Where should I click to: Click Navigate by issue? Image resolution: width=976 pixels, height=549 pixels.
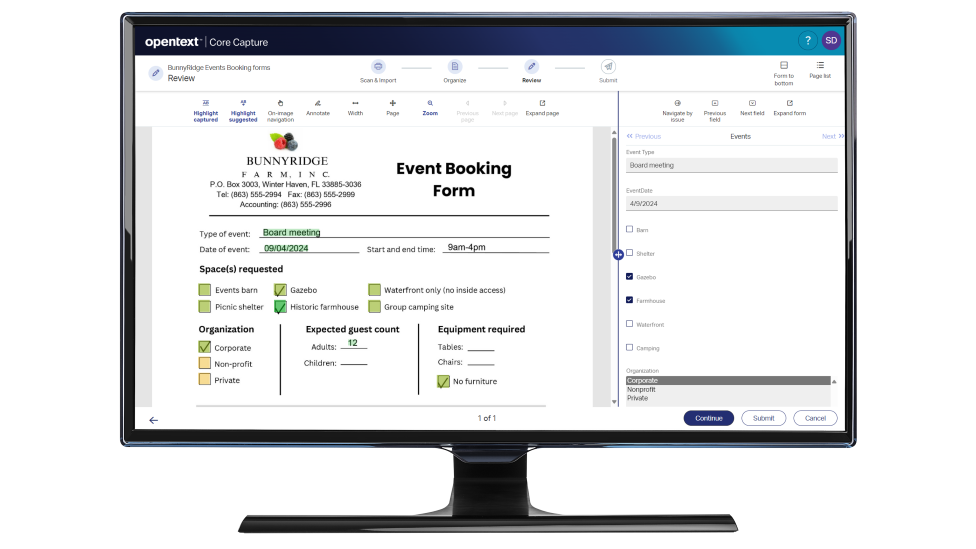677,111
